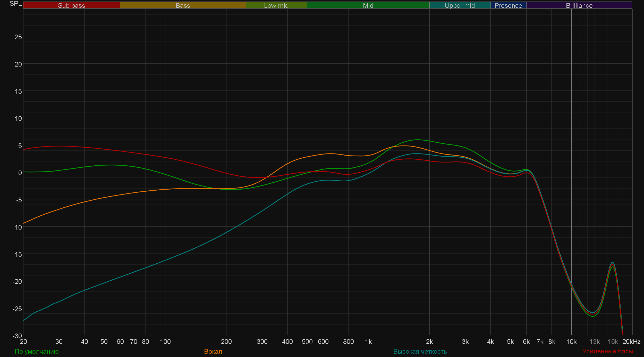
Task: Select the Presence band header
Action: click(508, 5)
